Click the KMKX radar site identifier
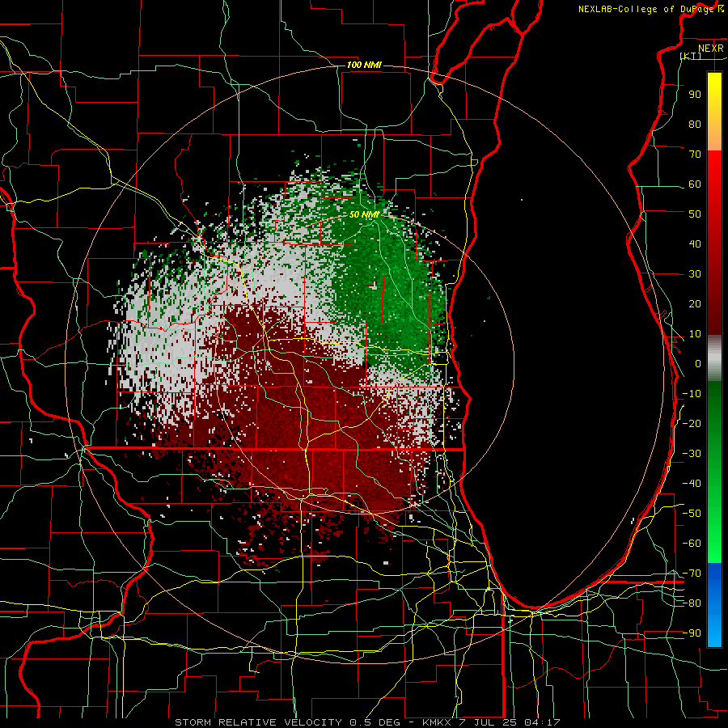This screenshot has width=728, height=728. pyautogui.click(x=437, y=722)
